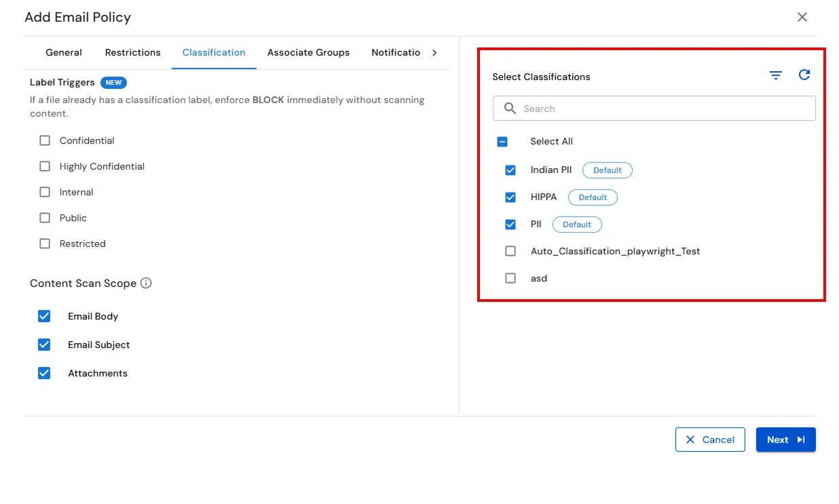The height and width of the screenshot is (504, 839).
Task: Go to the Associate Groups tab
Action: click(x=308, y=52)
